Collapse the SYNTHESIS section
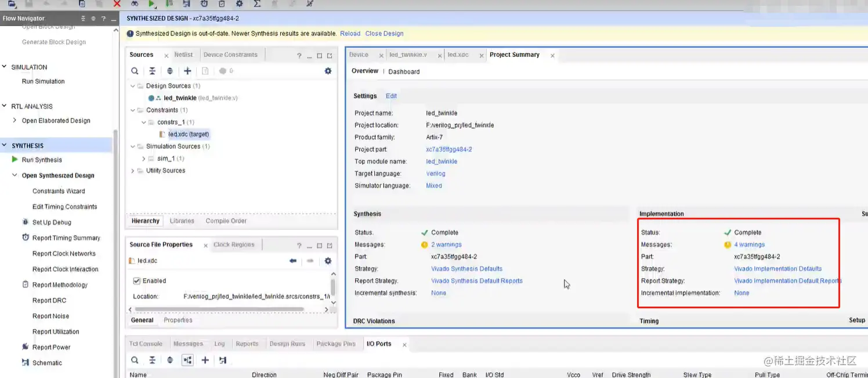The image size is (868, 378). [x=5, y=145]
